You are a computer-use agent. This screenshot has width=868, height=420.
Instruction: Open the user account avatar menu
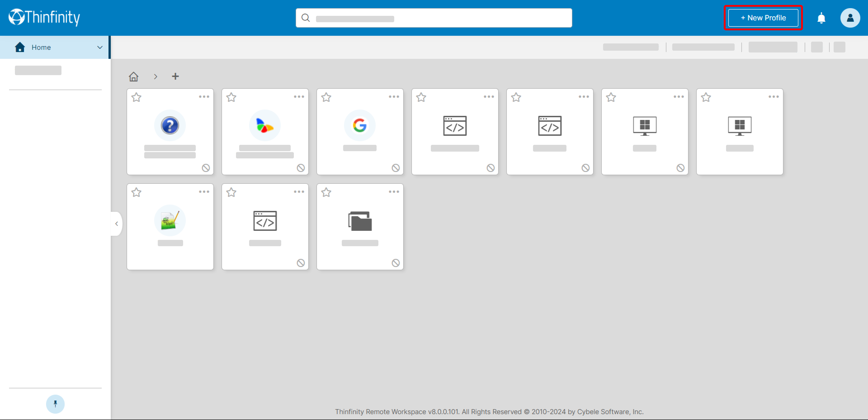pos(850,18)
